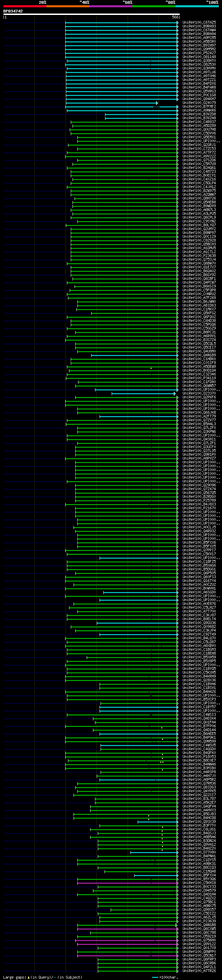Viewport: 222px width, 980px height.
Task: Click the alignment bar for UniRef100_O24079
Action: click(112, 103)
